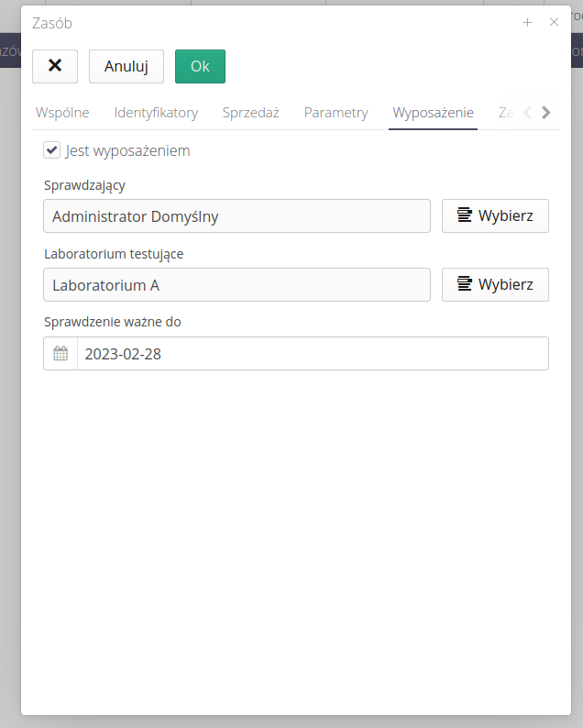Screen dimensions: 583x728
Task: Click the active Wyposażenie tab
Action: point(433,113)
